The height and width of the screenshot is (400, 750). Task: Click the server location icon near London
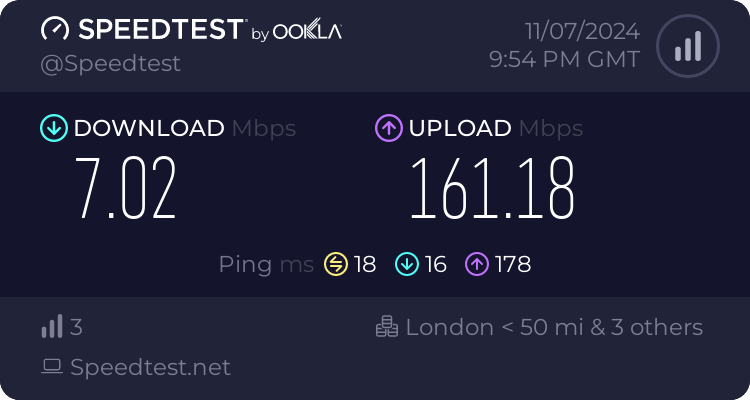[387, 327]
